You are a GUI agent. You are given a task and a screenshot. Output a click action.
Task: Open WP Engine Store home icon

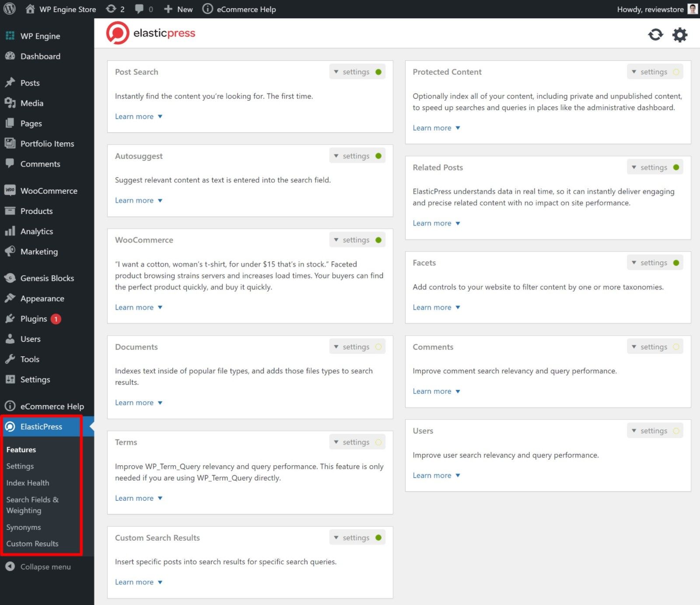pos(30,9)
